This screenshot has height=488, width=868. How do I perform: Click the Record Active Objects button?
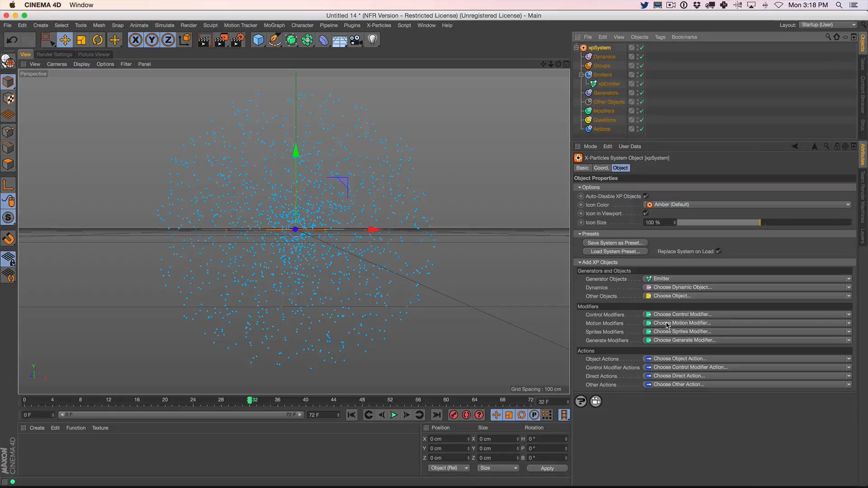tap(453, 415)
